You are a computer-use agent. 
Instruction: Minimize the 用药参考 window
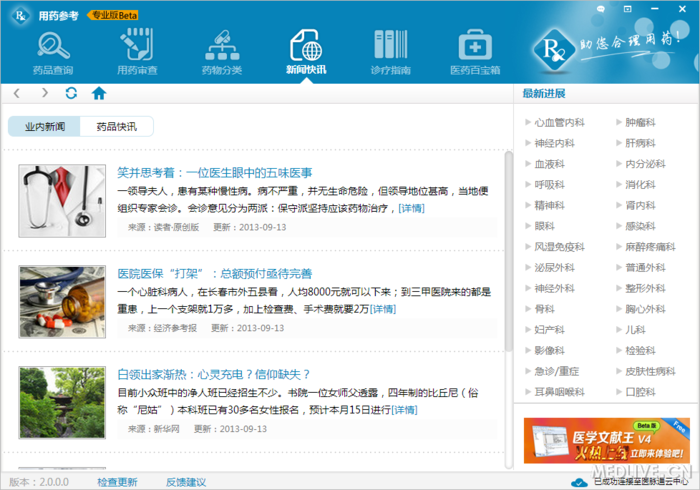click(655, 9)
